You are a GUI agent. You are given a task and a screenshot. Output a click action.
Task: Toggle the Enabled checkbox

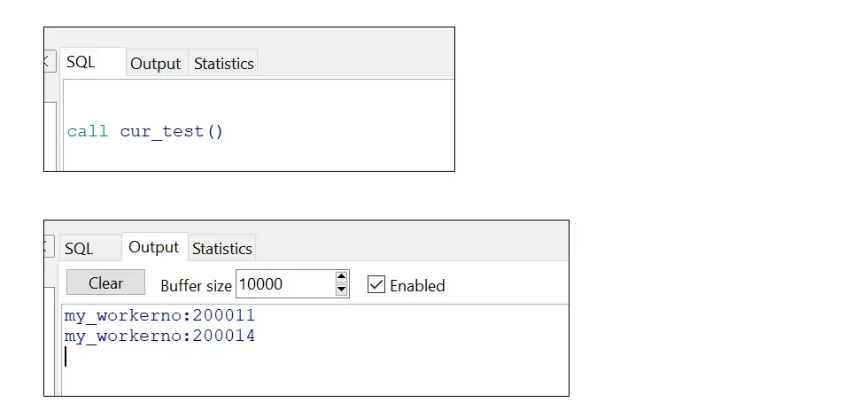point(376,284)
